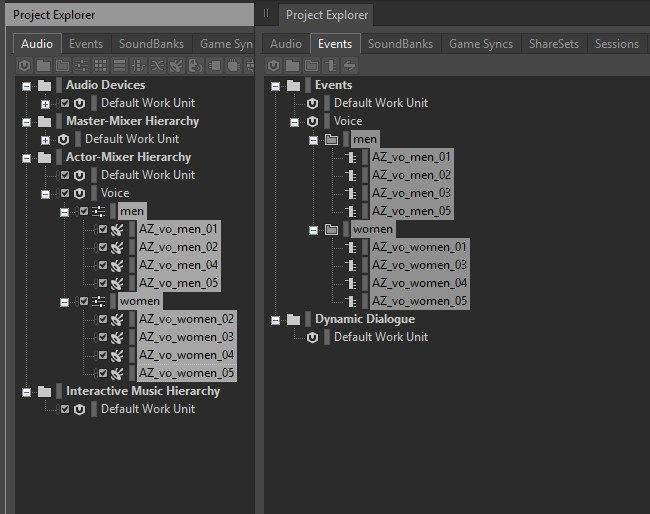
Task: Collapse the men actor-mixer in Audio tree
Action: [65, 212]
